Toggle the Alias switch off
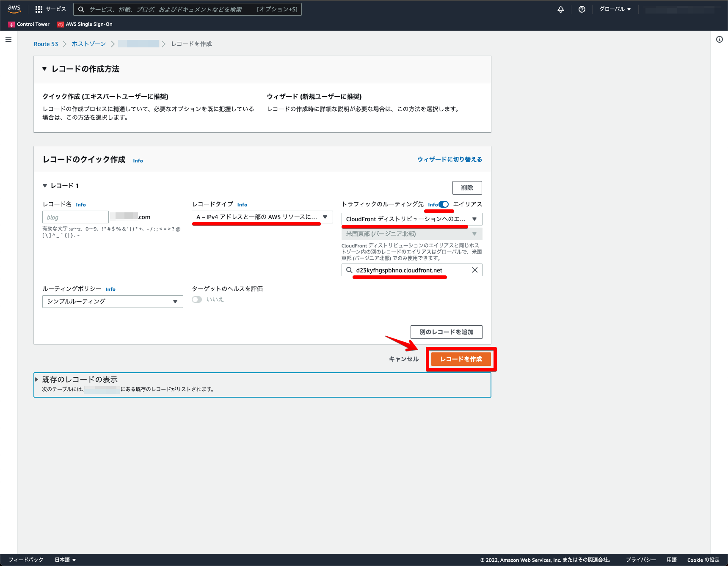 444,204
